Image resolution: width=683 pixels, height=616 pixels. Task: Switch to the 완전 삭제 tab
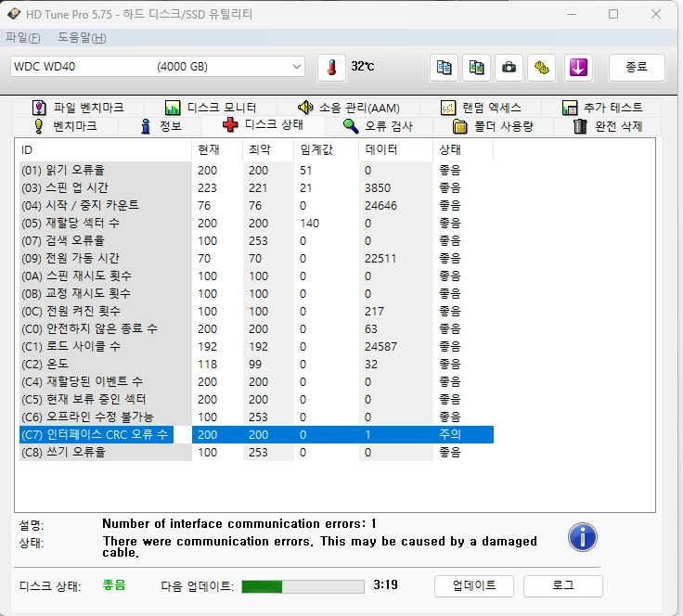coord(608,126)
